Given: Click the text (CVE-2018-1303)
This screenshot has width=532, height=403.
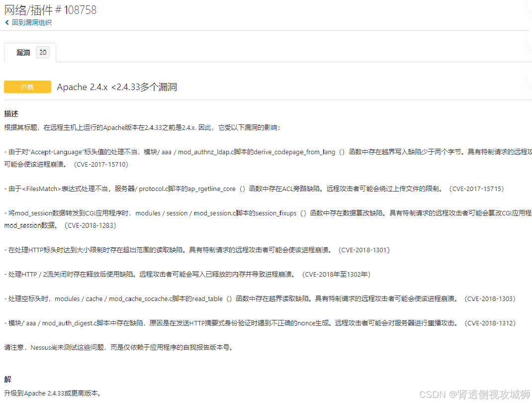Looking at the screenshot, I should pyautogui.click(x=490, y=299).
